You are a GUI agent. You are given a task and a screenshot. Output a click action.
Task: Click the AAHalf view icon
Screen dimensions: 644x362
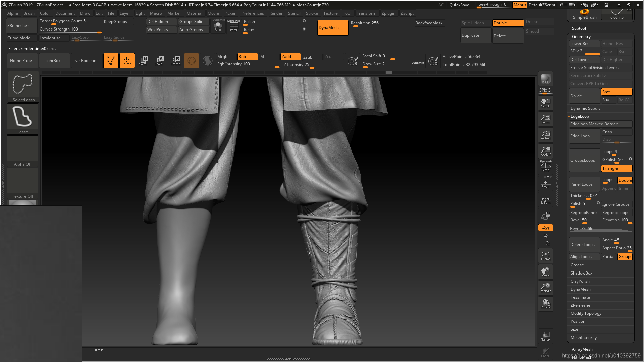545,151
